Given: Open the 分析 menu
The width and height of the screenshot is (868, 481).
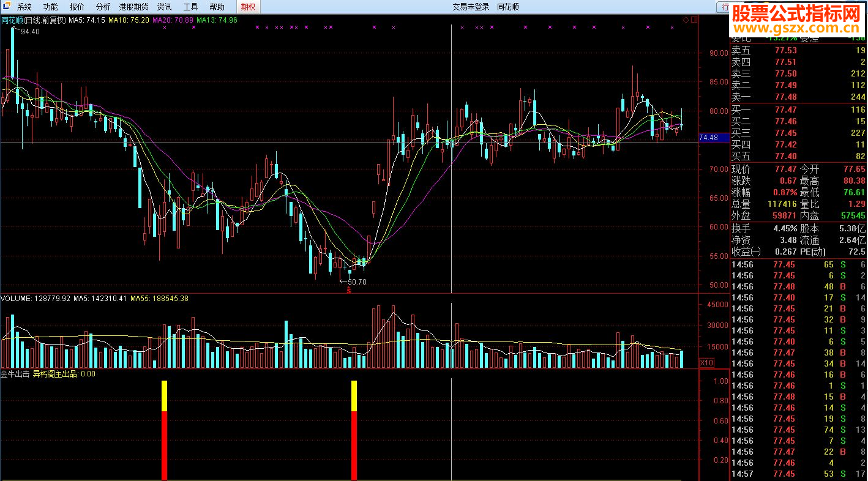Looking at the screenshot, I should click(103, 7).
